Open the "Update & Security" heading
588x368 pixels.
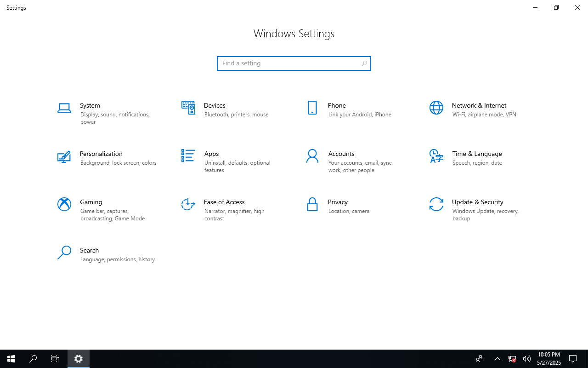point(478,202)
